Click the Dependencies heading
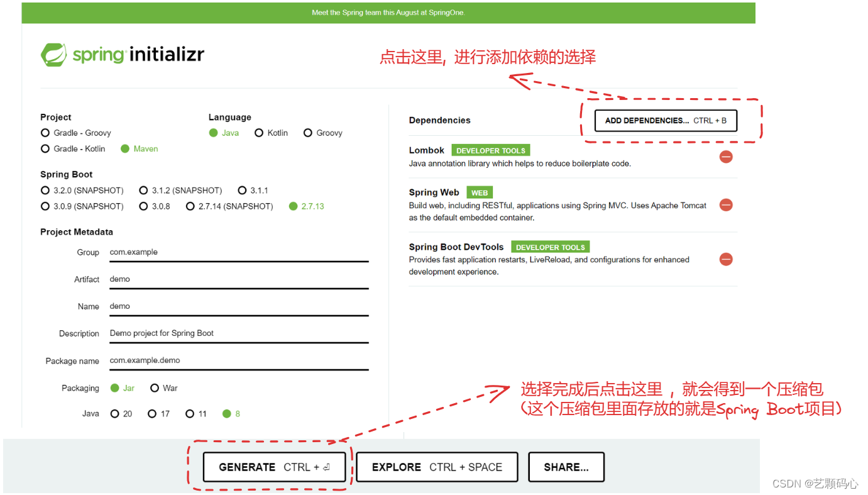 coord(440,120)
